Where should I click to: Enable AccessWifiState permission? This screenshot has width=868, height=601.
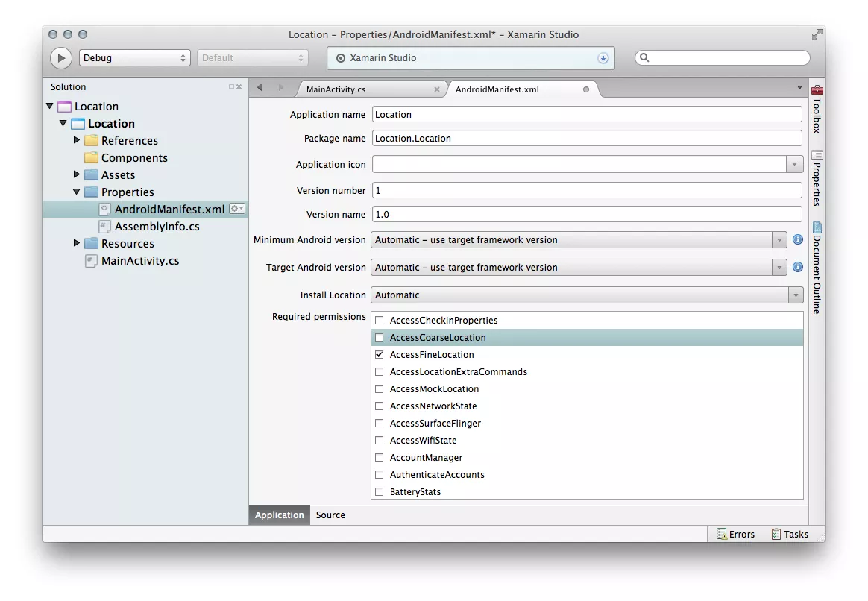[x=380, y=441]
